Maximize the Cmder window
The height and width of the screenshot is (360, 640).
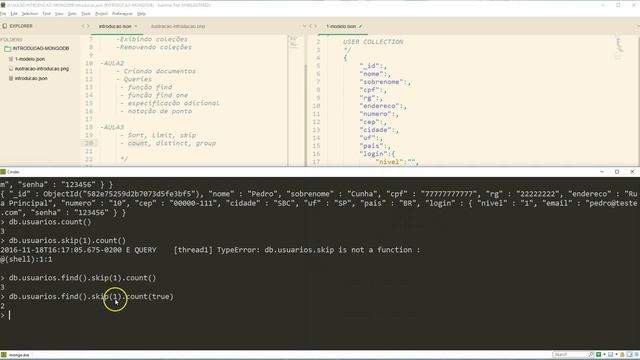coord(617,172)
